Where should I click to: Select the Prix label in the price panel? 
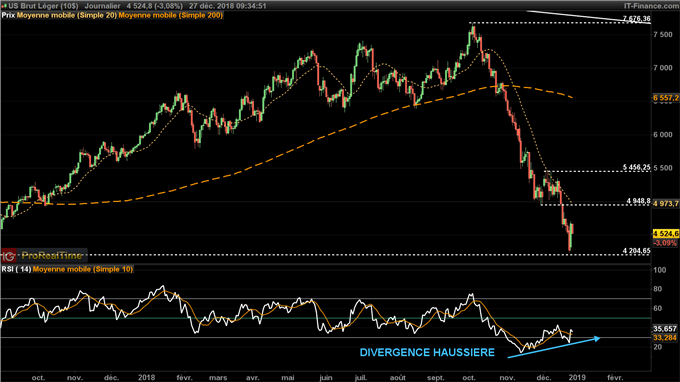(8, 15)
